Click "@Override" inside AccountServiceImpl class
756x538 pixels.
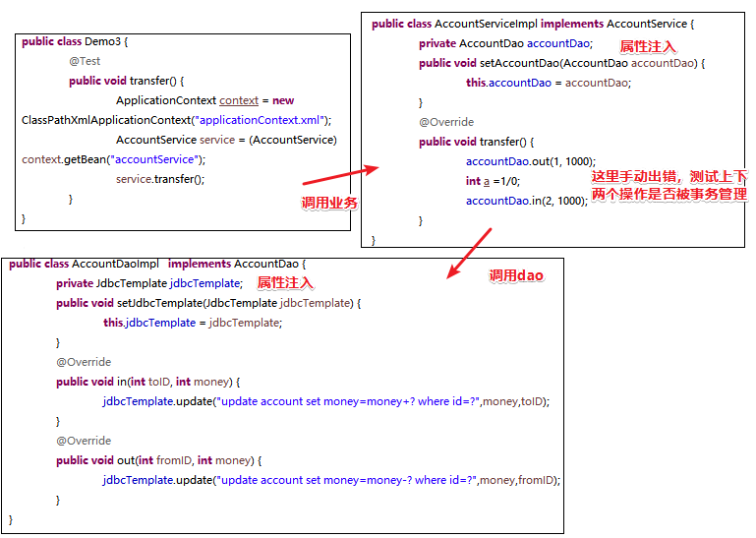pos(446,122)
